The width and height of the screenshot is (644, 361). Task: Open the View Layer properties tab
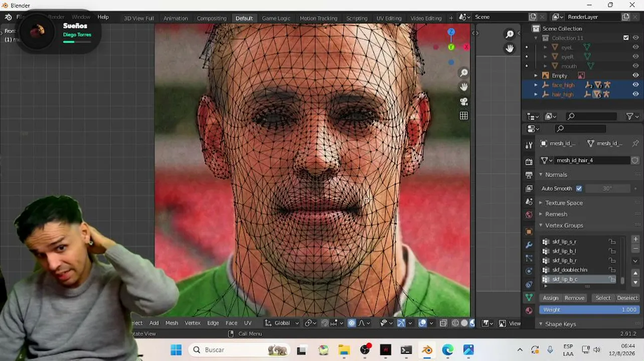(x=529, y=189)
